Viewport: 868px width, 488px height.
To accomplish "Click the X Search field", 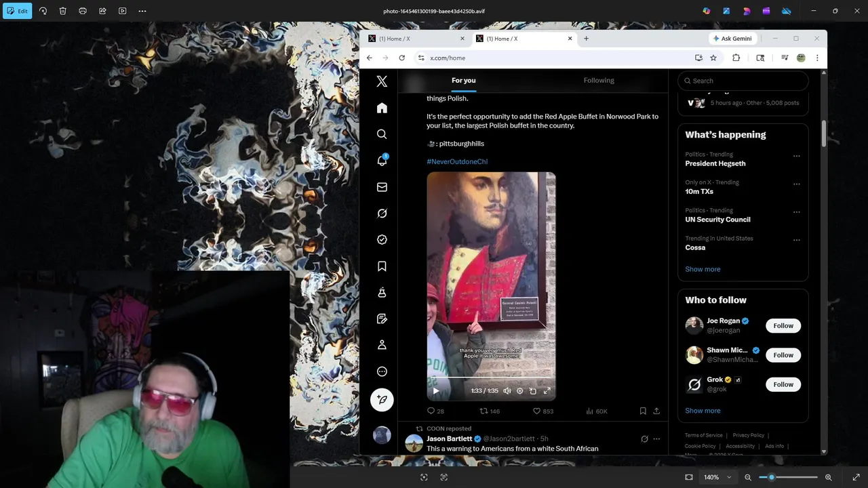I will tap(743, 81).
